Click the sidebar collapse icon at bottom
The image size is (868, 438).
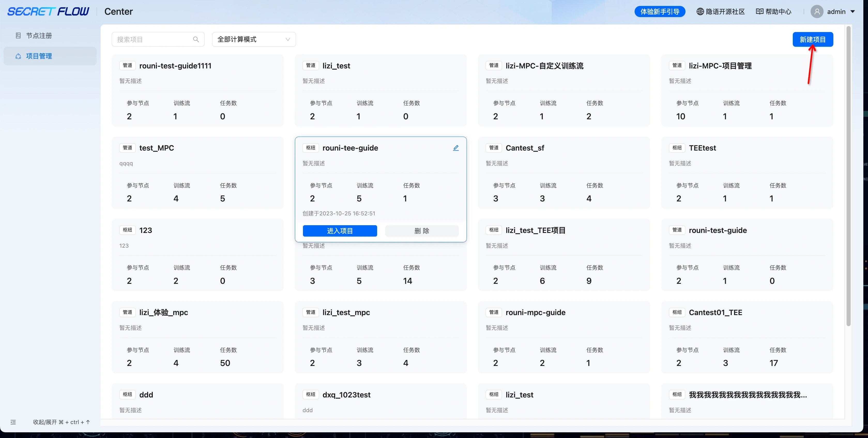13,422
